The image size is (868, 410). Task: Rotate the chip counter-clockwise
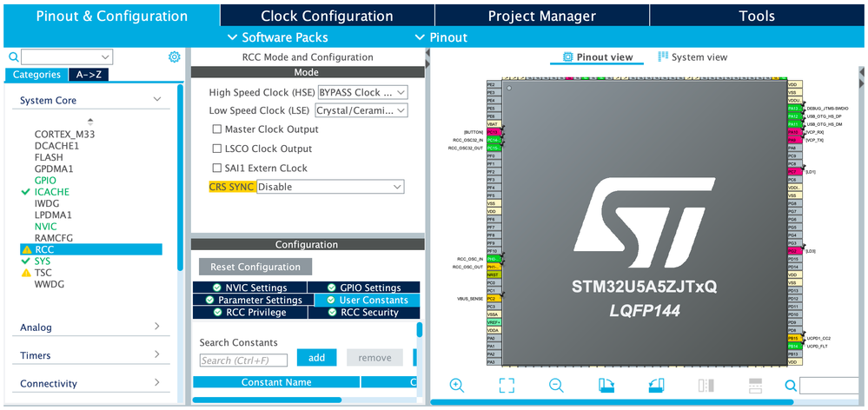point(657,385)
